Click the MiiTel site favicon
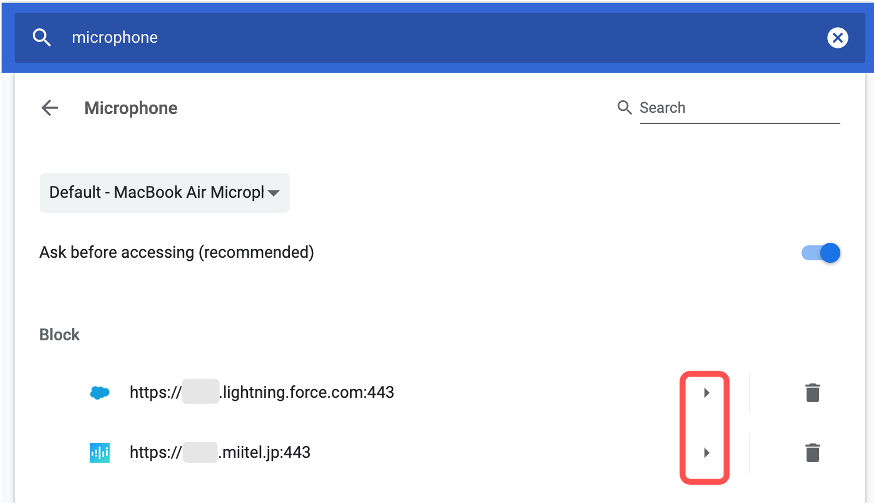The width and height of the screenshot is (874, 504). (99, 453)
